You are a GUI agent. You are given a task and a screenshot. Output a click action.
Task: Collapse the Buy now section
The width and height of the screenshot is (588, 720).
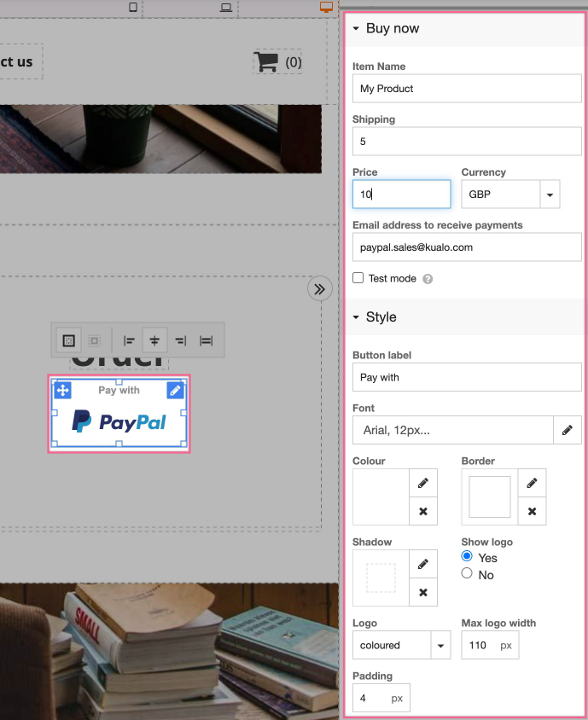click(x=356, y=28)
